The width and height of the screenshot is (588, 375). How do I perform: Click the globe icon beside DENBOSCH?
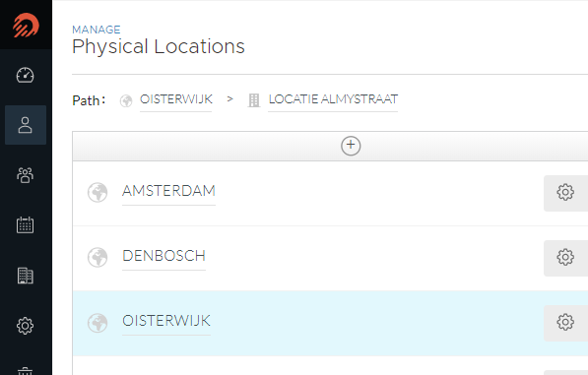point(98,257)
